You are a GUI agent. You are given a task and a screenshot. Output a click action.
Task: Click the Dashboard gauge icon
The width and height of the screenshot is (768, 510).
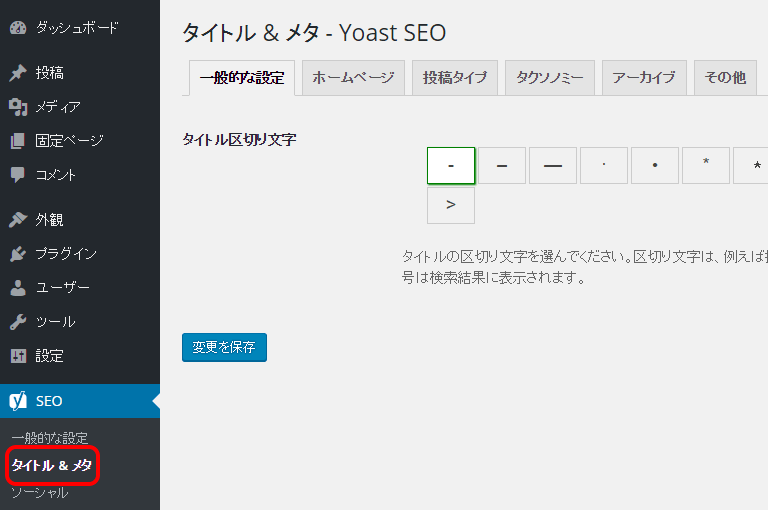18,28
